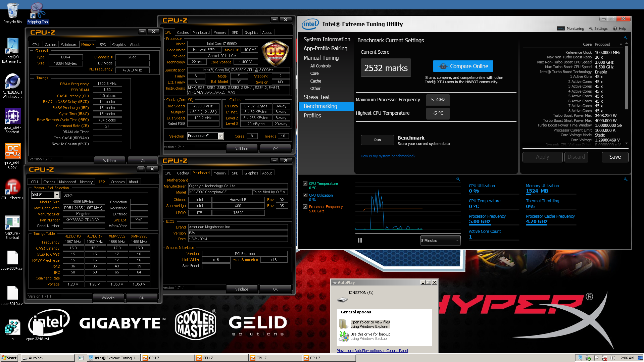Click the wrench icon above the Core/Proposed panel
This screenshot has width=644, height=362.
tap(626, 38)
